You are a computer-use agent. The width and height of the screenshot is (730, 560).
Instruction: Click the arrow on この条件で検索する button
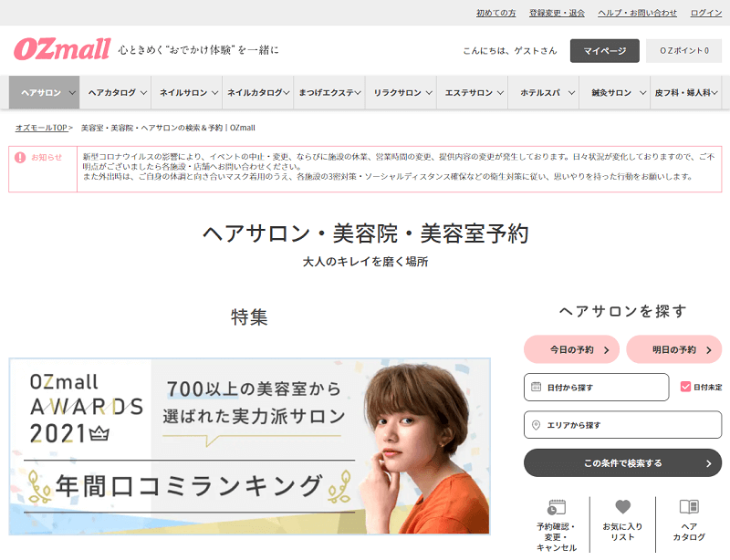click(709, 463)
